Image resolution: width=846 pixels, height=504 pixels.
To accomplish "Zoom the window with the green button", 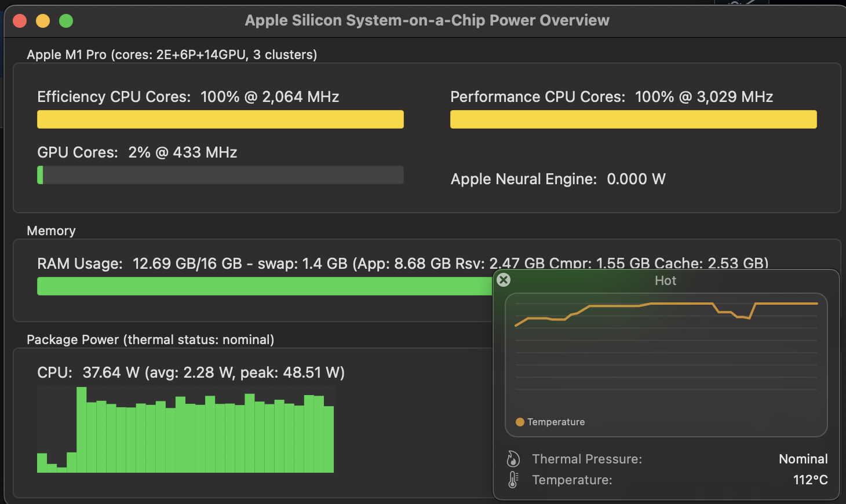I will (x=66, y=21).
